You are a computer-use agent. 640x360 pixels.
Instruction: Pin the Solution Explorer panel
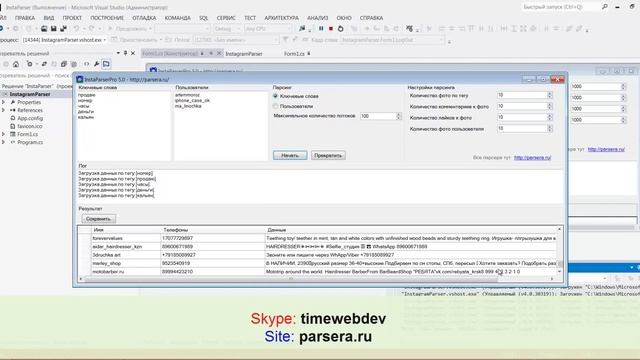click(126, 53)
